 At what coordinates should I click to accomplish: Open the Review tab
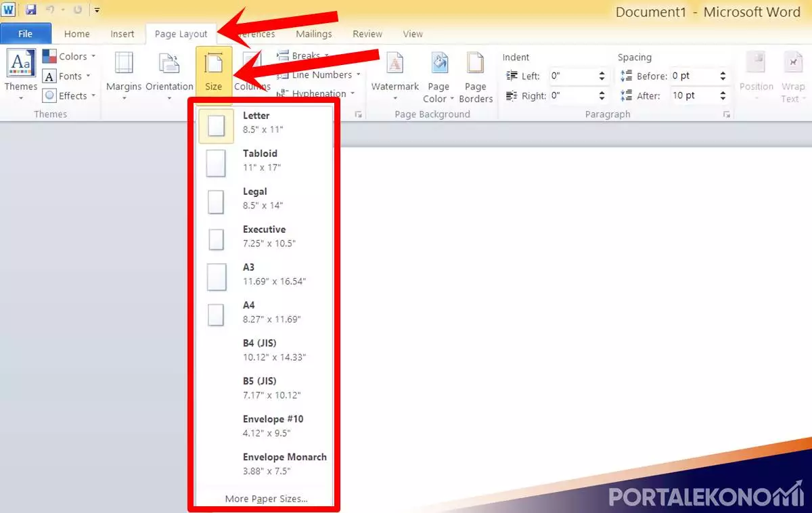click(x=367, y=34)
